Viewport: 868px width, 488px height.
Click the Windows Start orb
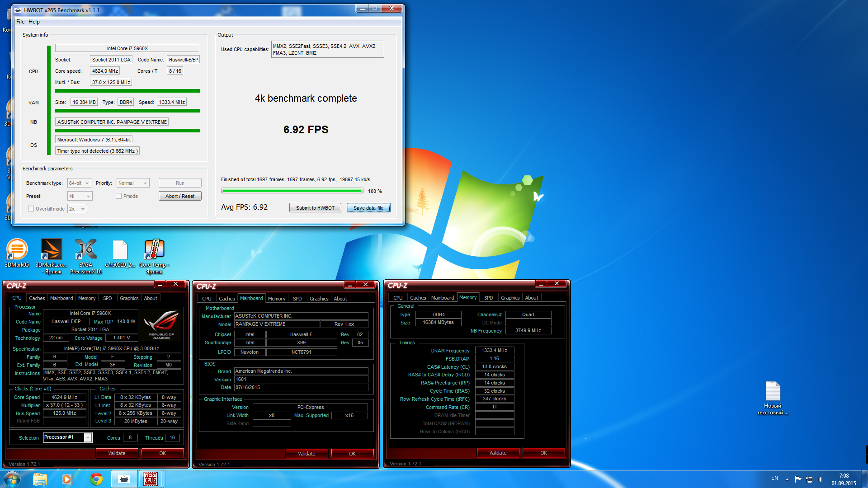[x=12, y=479]
